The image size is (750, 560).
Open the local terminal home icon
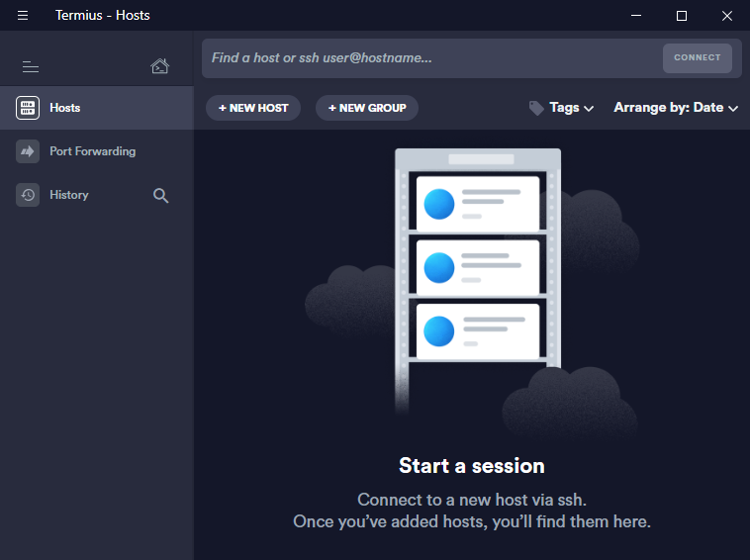click(x=159, y=66)
